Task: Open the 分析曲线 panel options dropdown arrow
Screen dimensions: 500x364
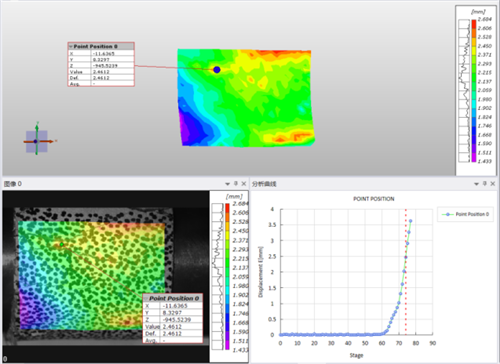Action: (476, 184)
